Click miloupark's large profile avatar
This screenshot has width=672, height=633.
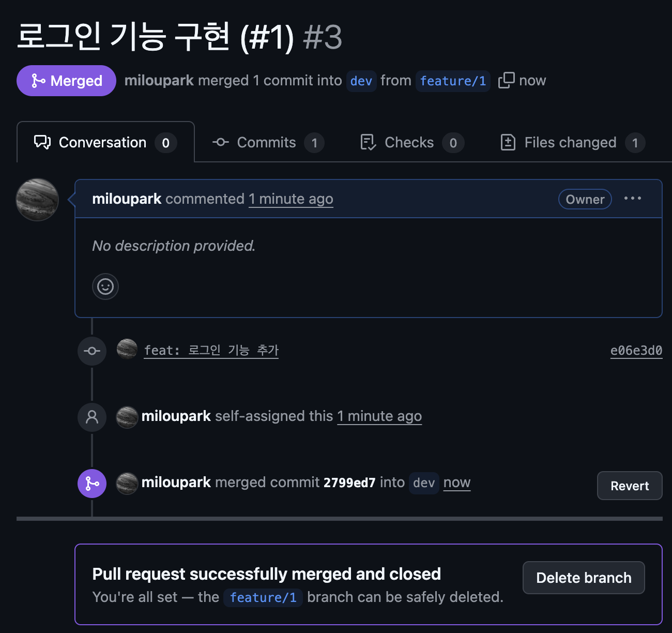[37, 200]
